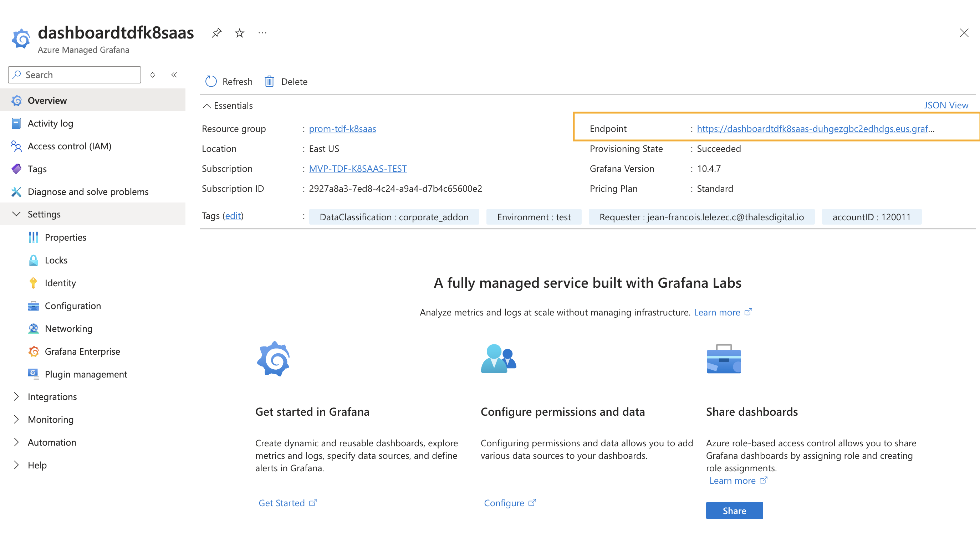Click the Configuration briefcase icon in sidebar
The image size is (980, 554).
pos(34,306)
